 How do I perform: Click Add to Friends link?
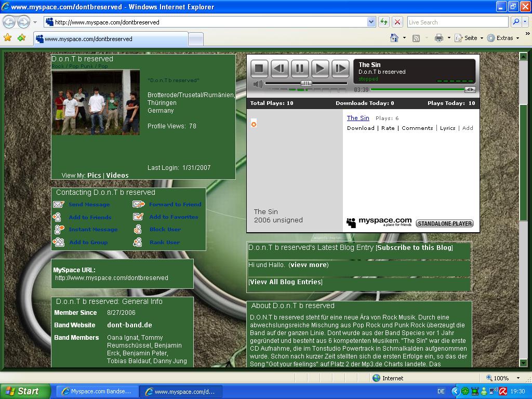(x=90, y=217)
